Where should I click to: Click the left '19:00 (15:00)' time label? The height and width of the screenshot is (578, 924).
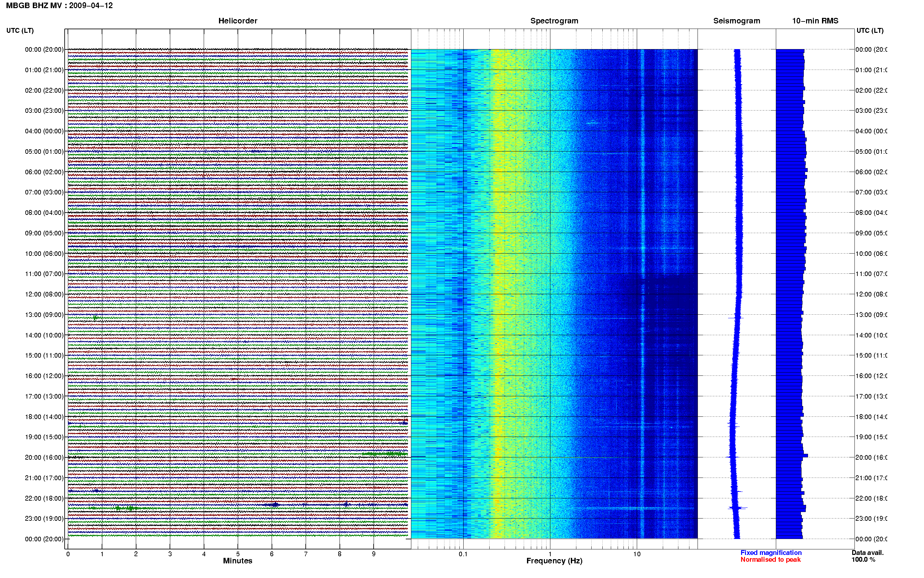(44, 437)
